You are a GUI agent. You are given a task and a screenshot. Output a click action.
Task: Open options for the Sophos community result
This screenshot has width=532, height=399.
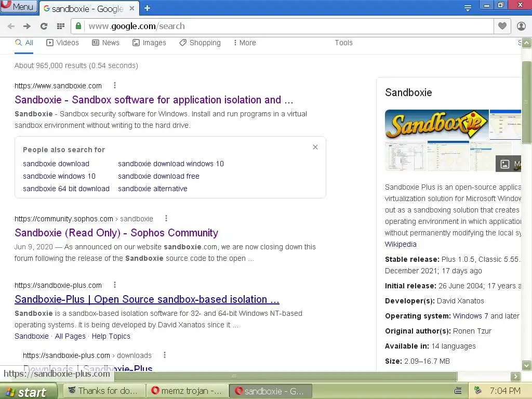coord(166,219)
